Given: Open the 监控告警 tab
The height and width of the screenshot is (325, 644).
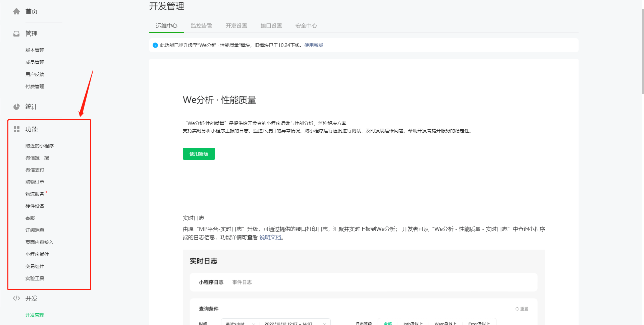Looking at the screenshot, I should 202,26.
